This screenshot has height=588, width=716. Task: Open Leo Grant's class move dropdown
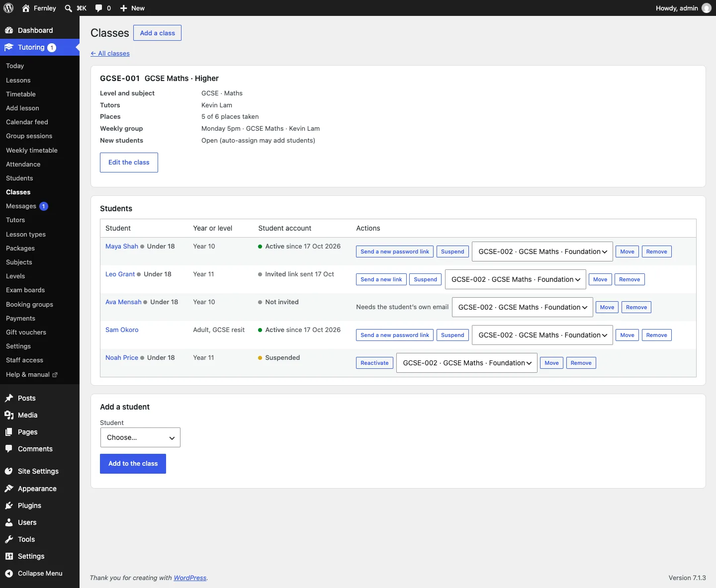click(x=516, y=279)
